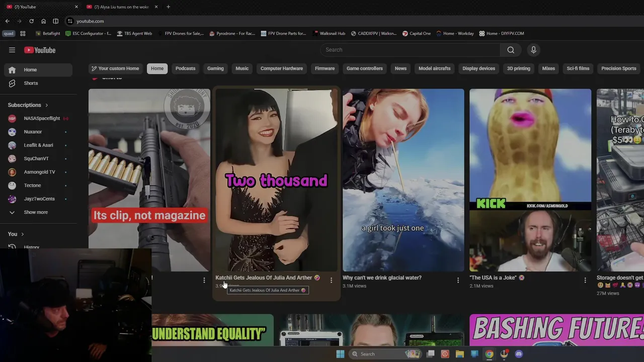Screen dimensions: 644x362
Task: Open the YouTube hamburger guide menu
Action: tap(12, 50)
